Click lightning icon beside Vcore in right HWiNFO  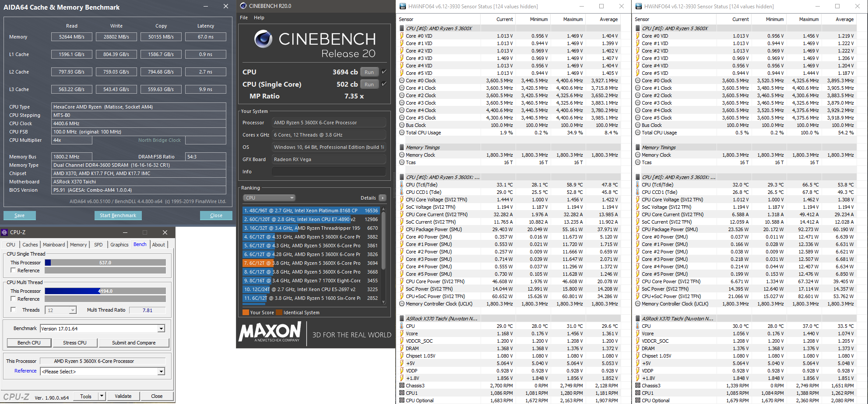tap(638, 334)
